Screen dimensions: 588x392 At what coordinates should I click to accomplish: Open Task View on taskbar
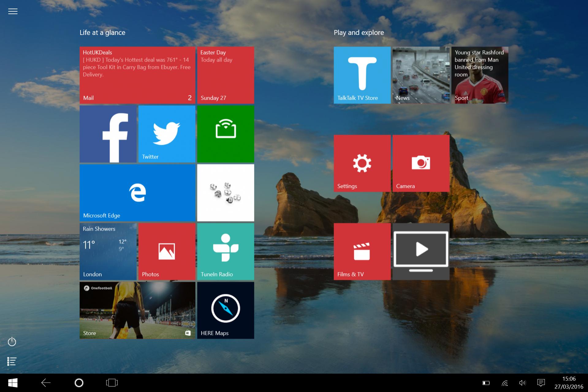(112, 383)
